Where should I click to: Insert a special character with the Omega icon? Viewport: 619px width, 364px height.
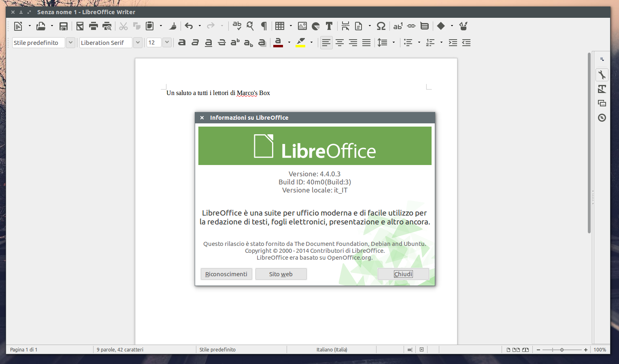click(381, 26)
